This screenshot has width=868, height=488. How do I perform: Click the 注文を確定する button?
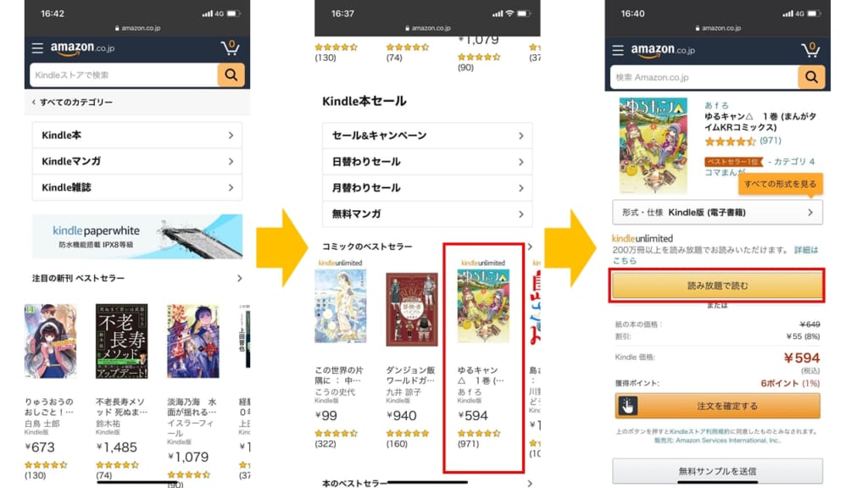[x=717, y=406]
